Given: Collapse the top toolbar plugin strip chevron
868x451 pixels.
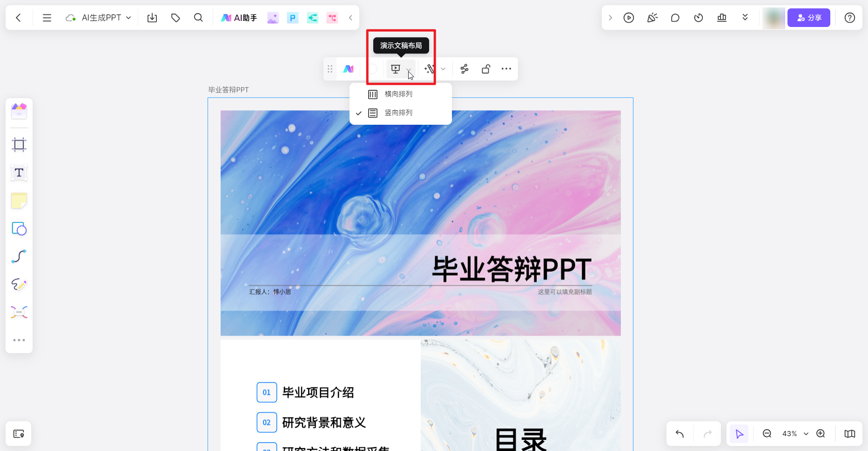Looking at the screenshot, I should [x=350, y=18].
